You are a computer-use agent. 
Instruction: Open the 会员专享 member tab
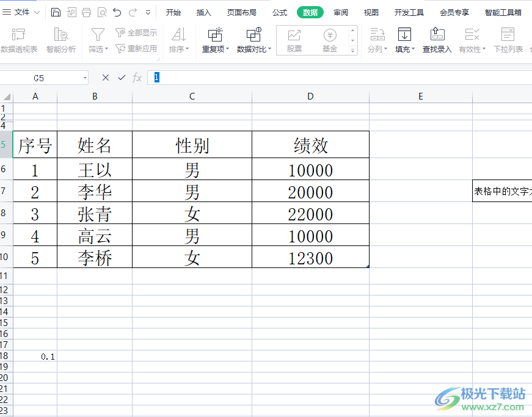coord(454,13)
